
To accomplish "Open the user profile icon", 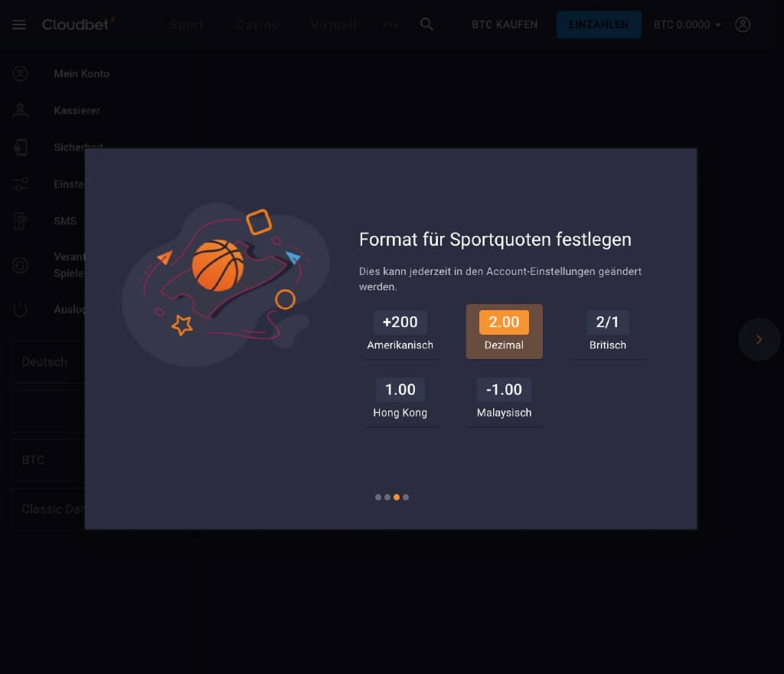I will click(743, 25).
